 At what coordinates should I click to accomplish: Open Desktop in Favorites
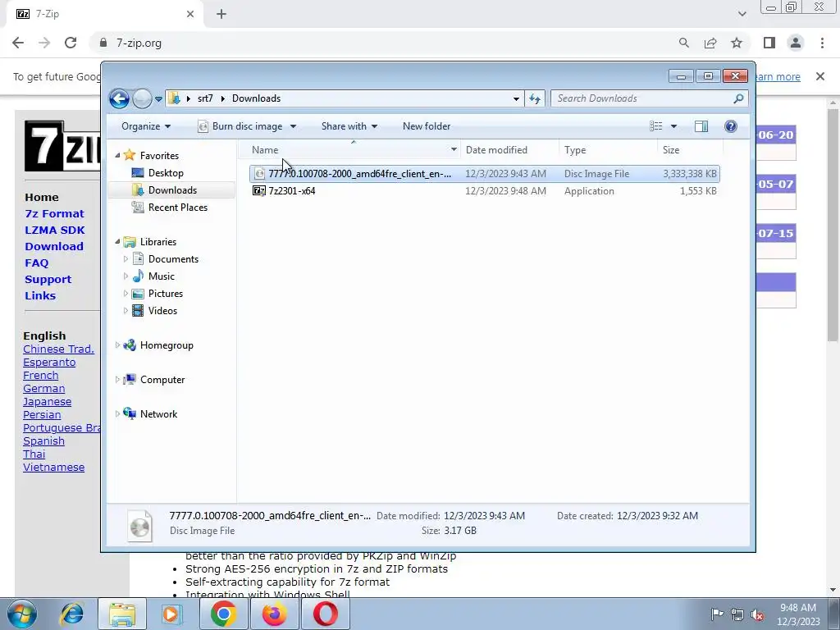[x=166, y=173]
